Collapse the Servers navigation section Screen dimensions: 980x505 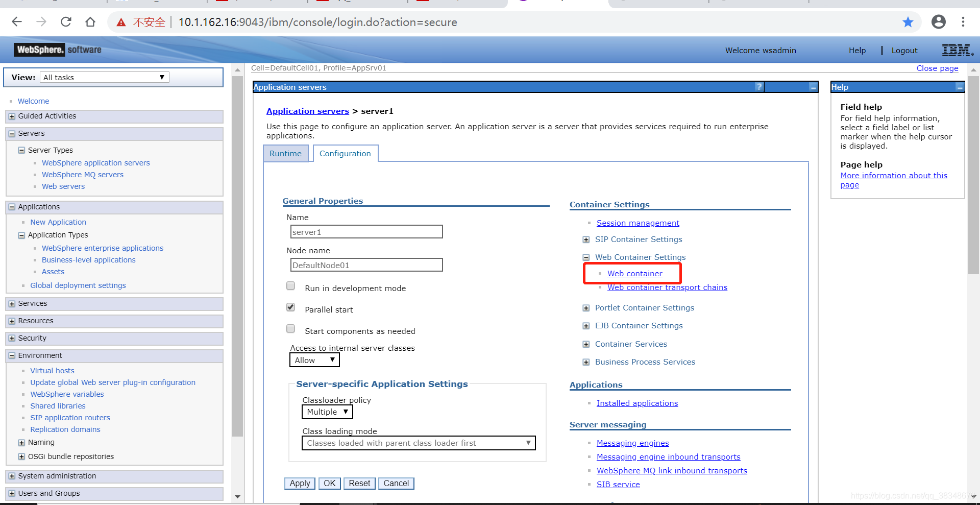[12, 134]
